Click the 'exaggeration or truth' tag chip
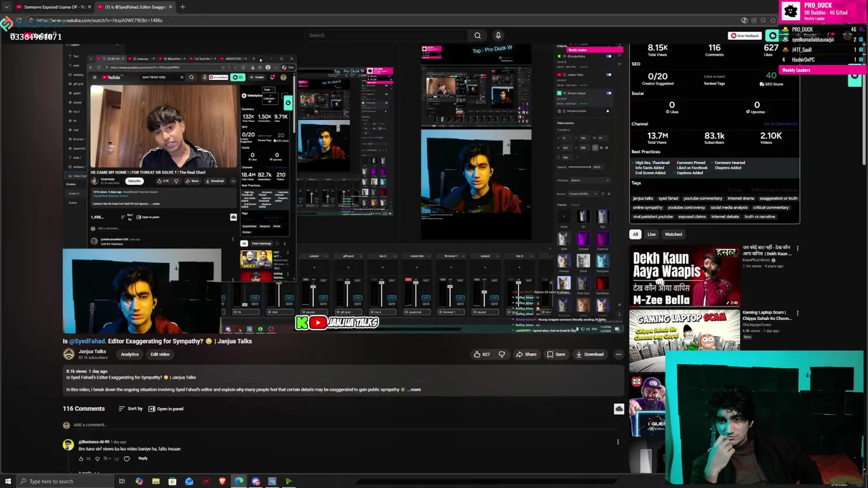The width and height of the screenshot is (868, 488). point(778,199)
